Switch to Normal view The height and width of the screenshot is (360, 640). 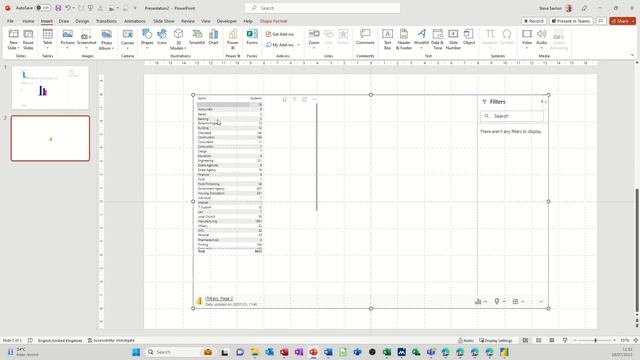tap(525, 340)
